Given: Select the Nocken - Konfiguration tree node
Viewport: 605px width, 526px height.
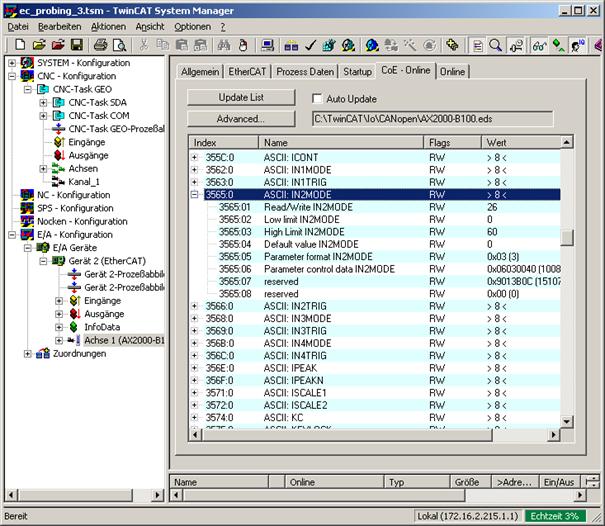Looking at the screenshot, I should pyautogui.click(x=82, y=222).
